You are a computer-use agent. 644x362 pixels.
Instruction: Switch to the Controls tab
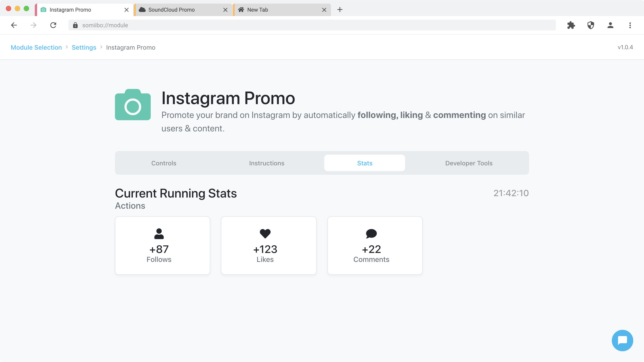(x=164, y=163)
